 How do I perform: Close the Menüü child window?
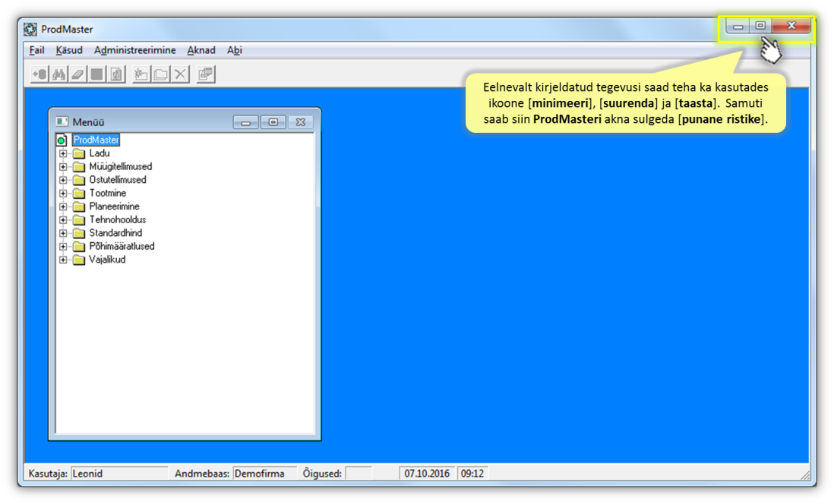[x=301, y=122]
